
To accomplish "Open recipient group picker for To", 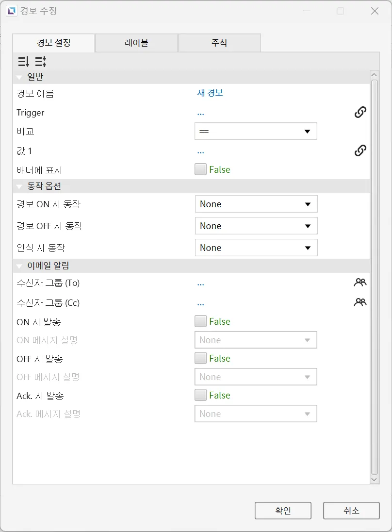I will [x=360, y=283].
